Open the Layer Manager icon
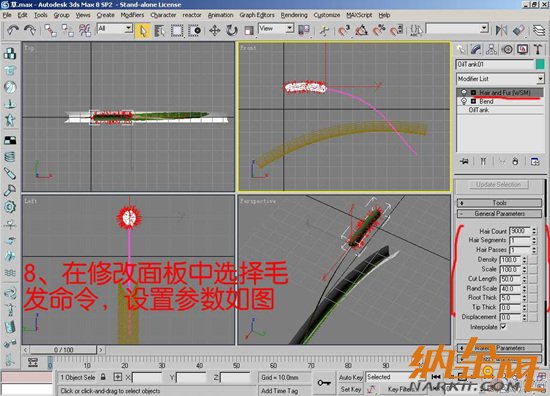The width and height of the screenshot is (550, 396). click(x=539, y=31)
